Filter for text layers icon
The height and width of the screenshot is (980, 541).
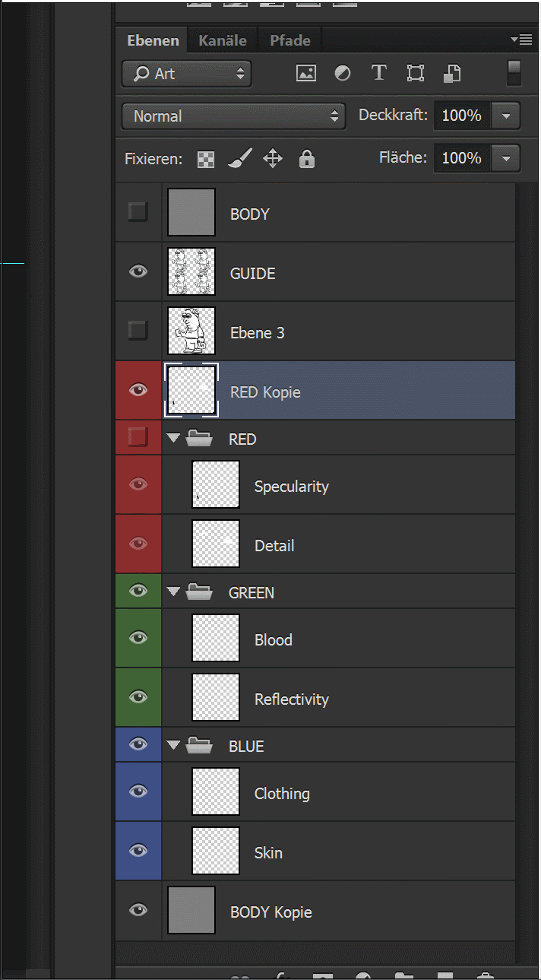[378, 74]
